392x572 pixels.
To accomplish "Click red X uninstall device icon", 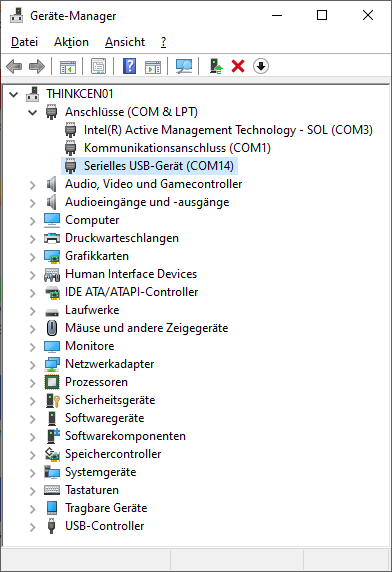I will [238, 66].
